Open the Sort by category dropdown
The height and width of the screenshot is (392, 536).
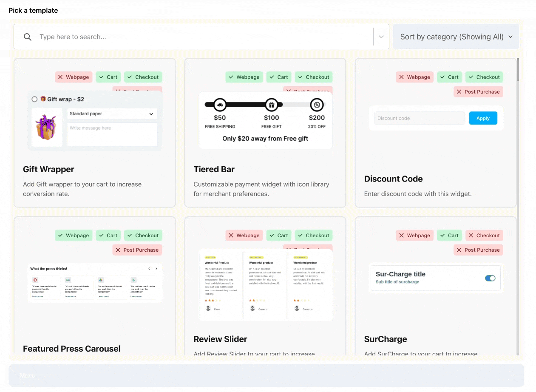click(x=456, y=37)
